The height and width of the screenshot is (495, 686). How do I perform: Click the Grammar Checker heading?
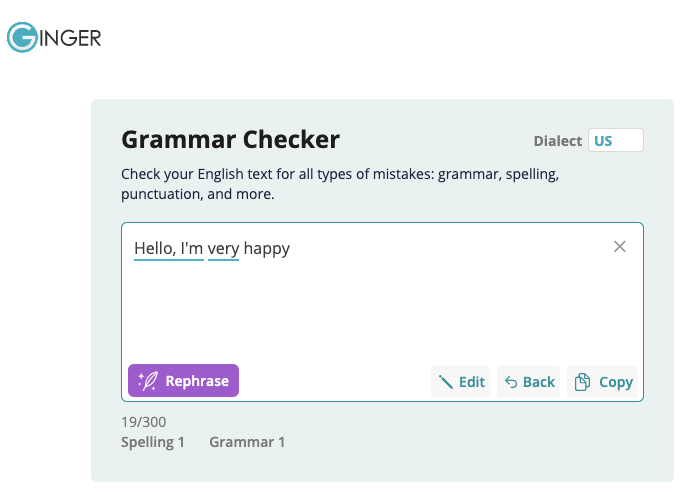click(x=231, y=140)
